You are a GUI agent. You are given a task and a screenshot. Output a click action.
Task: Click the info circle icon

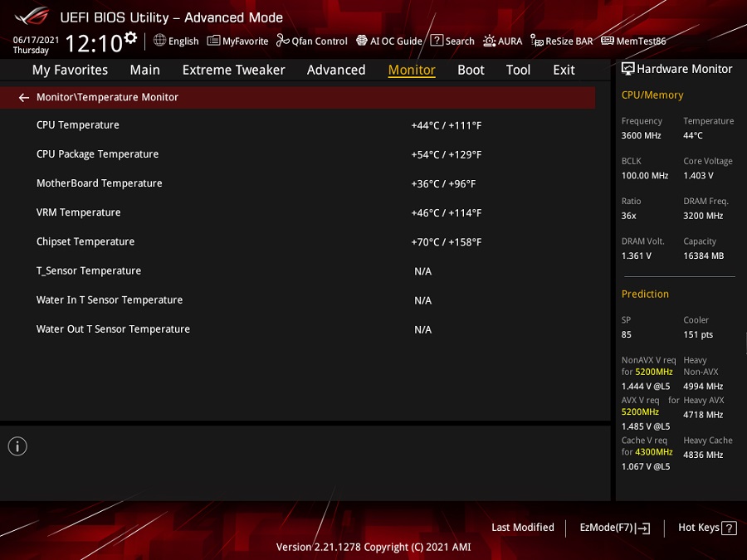17,446
